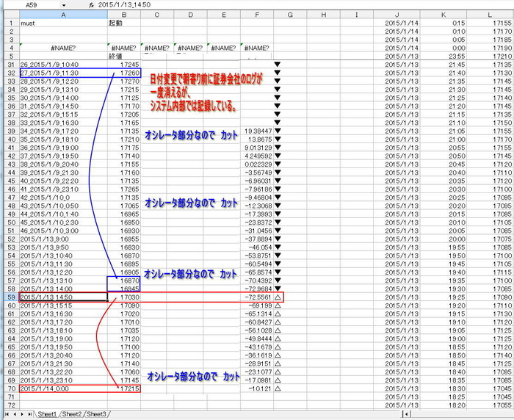Click the fx insert function icon
514x420 pixels.
92,5
